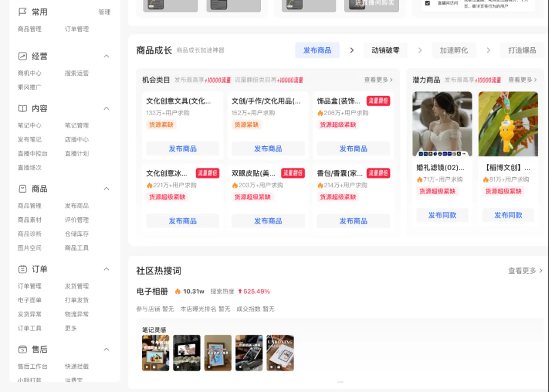This screenshot has height=392, width=549.
Task: Collapse the 商品 section using its chevron
Action: pyautogui.click(x=106, y=189)
